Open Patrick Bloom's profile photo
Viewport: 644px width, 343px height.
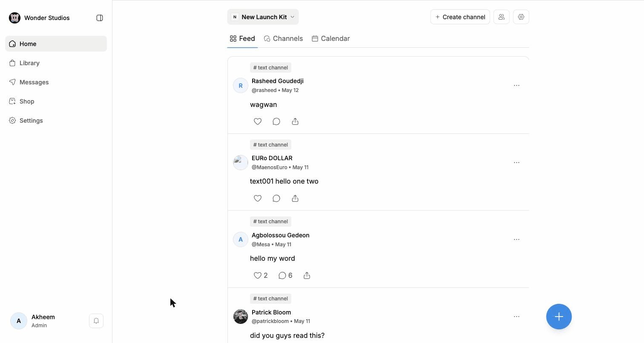point(241,317)
